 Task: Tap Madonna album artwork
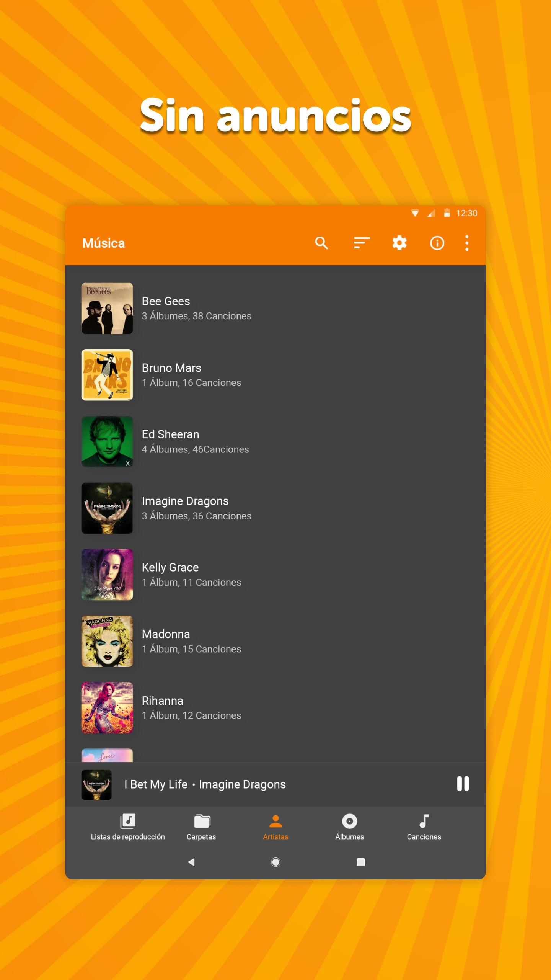click(x=107, y=641)
